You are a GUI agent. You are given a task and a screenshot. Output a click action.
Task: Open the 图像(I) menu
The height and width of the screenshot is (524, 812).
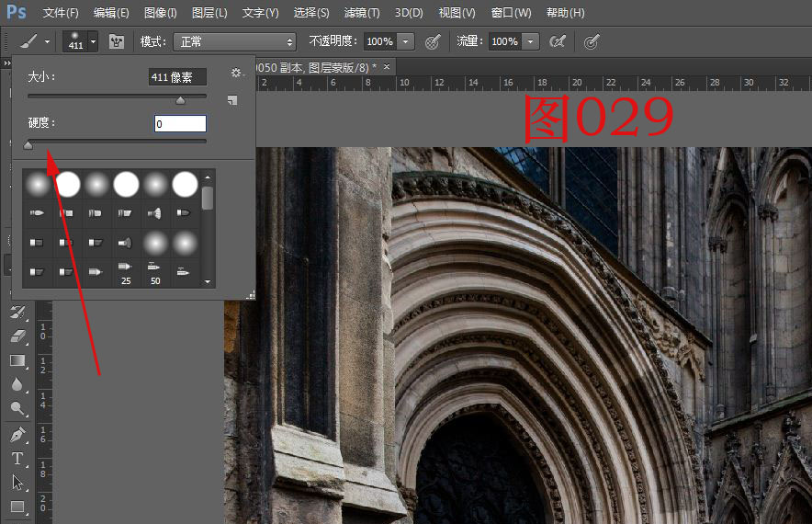tap(161, 13)
